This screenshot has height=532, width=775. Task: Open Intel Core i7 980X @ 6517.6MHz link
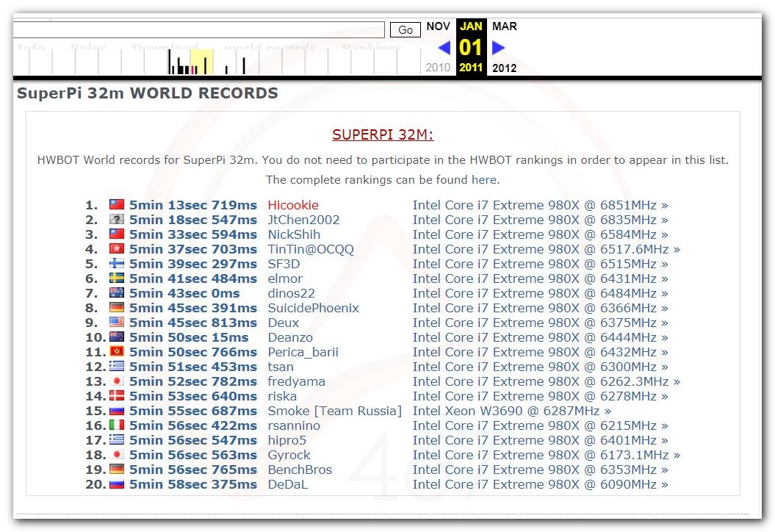pyautogui.click(x=546, y=249)
